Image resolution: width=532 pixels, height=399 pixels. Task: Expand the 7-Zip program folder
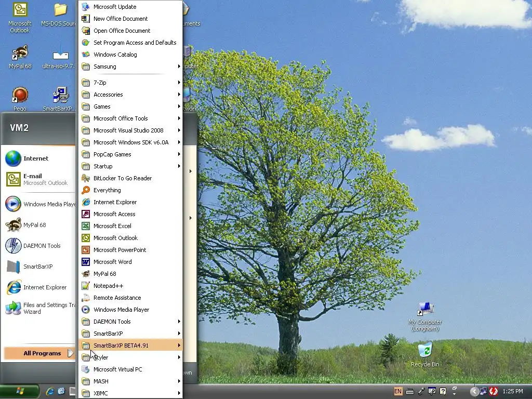(x=130, y=83)
